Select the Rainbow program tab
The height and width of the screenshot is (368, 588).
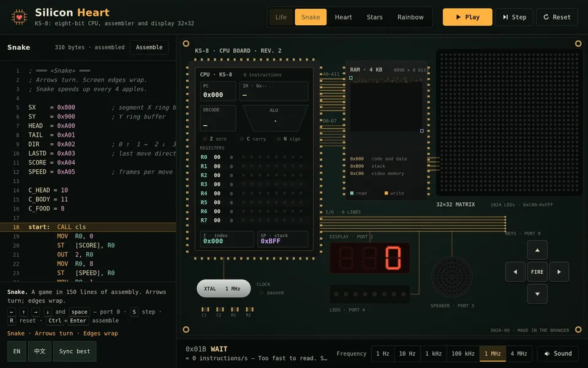click(x=410, y=17)
